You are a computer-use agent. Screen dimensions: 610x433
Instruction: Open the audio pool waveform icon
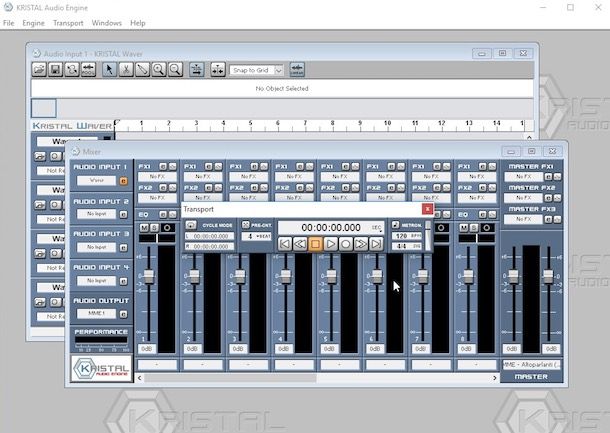tap(88, 70)
